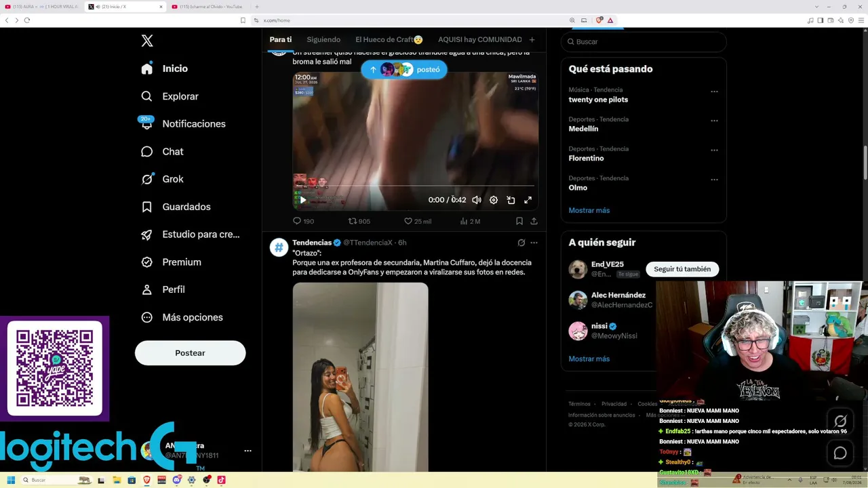
Task: Open more options for twenty one pilots trend
Action: click(714, 91)
